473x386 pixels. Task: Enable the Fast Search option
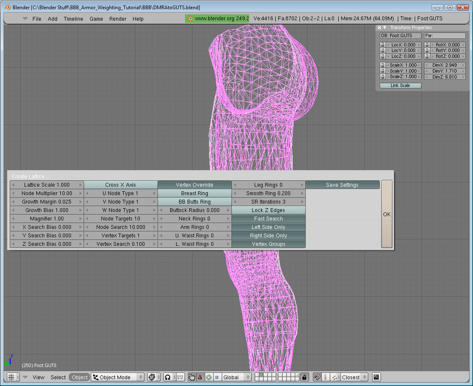tap(268, 219)
